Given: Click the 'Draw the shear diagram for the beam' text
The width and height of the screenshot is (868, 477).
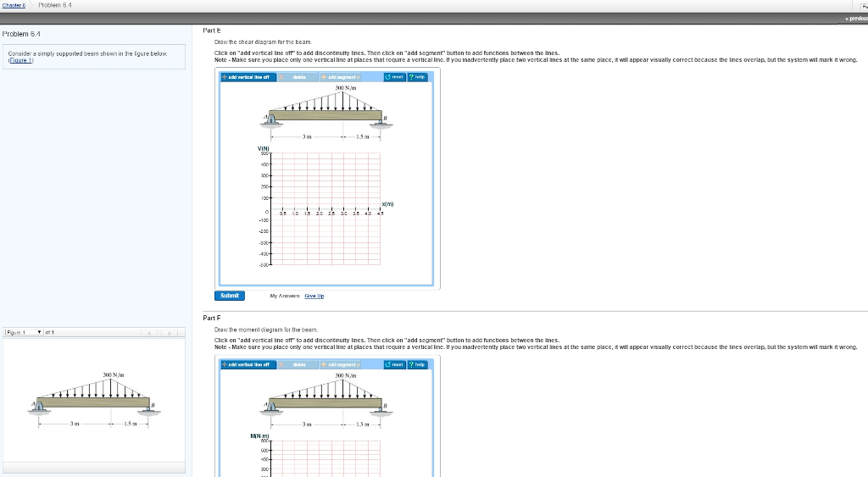Looking at the screenshot, I should [263, 42].
